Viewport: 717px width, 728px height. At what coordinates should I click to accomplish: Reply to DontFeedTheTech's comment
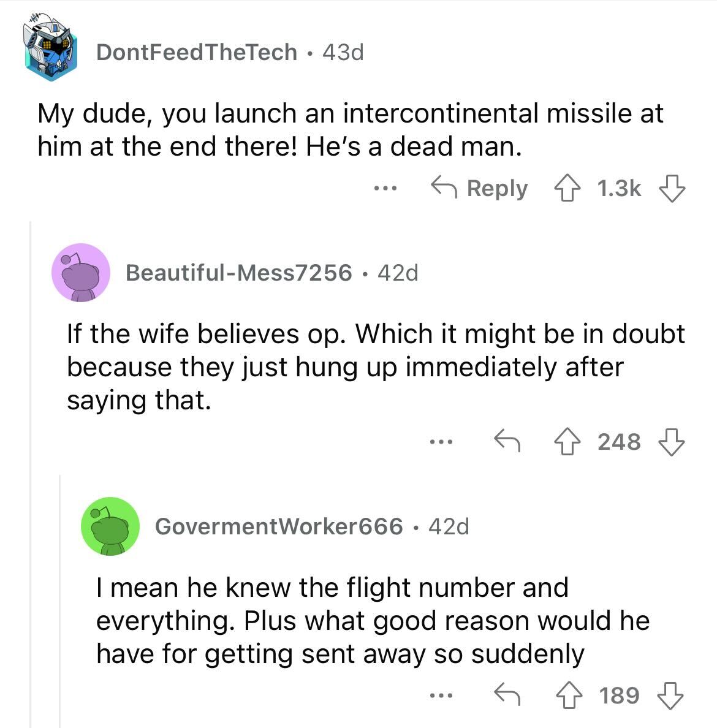coord(479,188)
